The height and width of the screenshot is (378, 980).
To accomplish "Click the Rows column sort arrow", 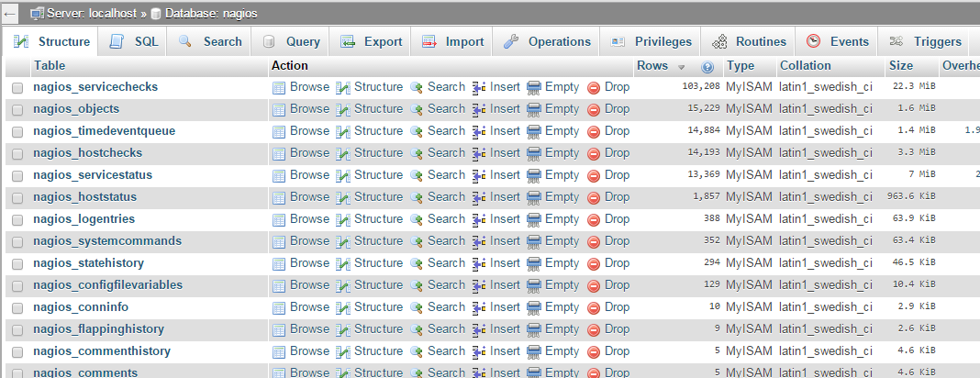I will click(681, 67).
